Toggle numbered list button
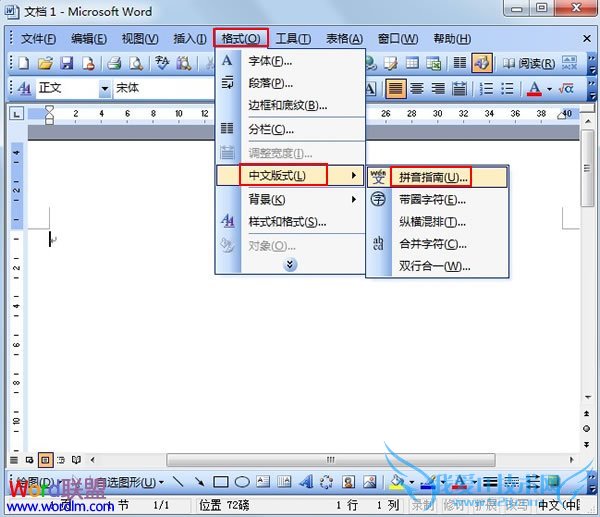600x517 pixels. 486,89
